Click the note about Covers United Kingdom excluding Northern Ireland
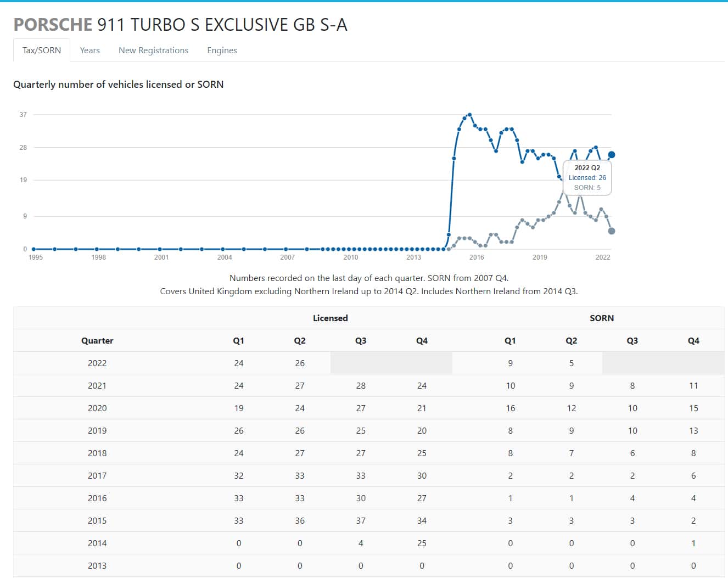The image size is (728, 578). (x=369, y=291)
